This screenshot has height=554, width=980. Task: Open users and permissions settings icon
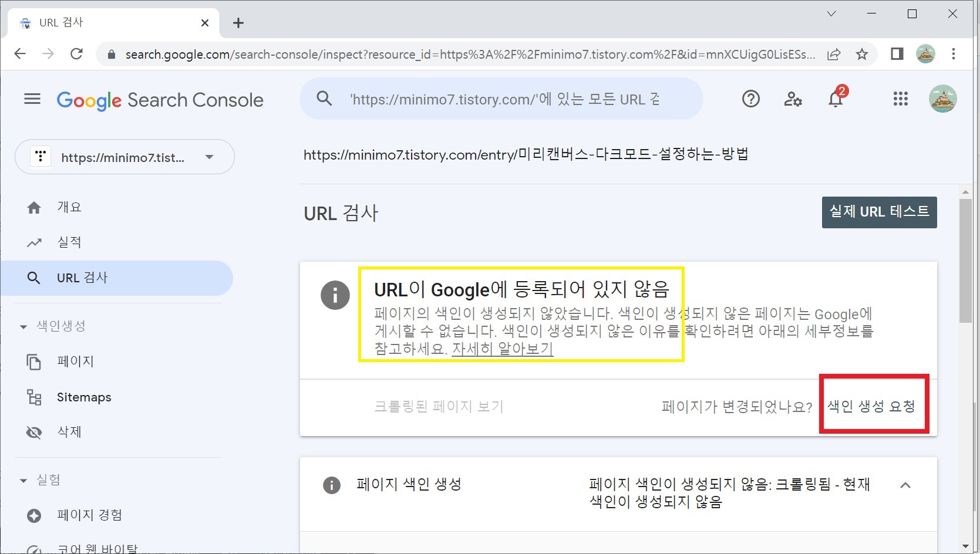click(793, 99)
